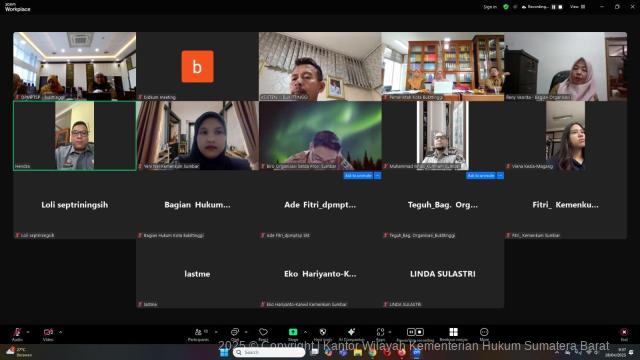This screenshot has width=640, height=360.
Task: Open the Participants panel
Action: point(199,334)
